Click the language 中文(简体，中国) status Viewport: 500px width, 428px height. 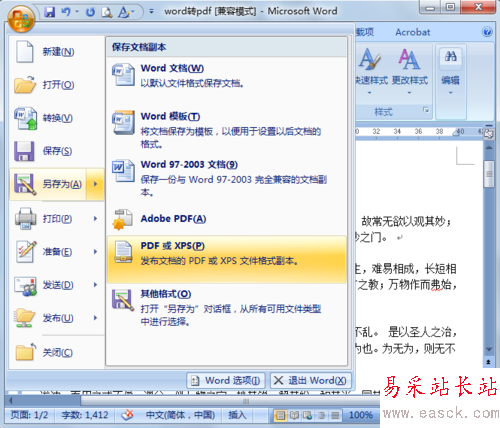(x=180, y=415)
